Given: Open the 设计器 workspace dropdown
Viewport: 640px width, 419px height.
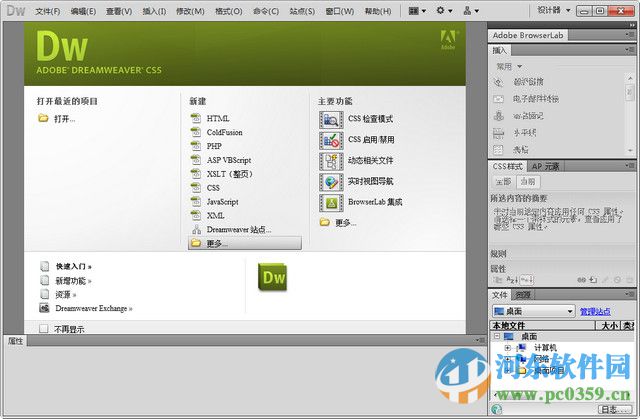Looking at the screenshot, I should tap(553, 11).
